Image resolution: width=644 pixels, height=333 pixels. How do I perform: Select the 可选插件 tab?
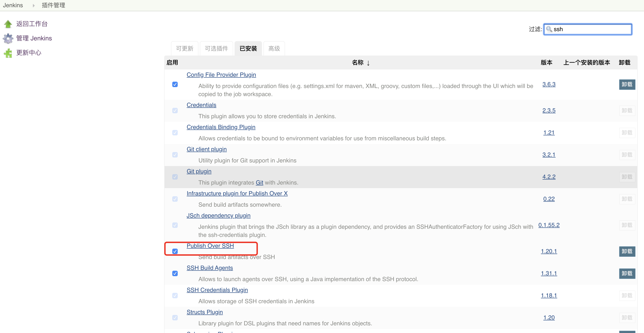pyautogui.click(x=216, y=48)
